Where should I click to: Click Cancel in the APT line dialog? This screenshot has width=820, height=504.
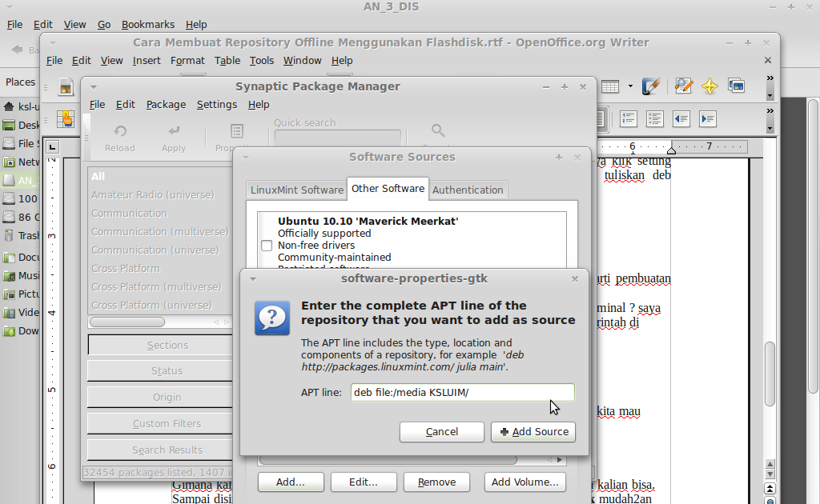coord(442,432)
